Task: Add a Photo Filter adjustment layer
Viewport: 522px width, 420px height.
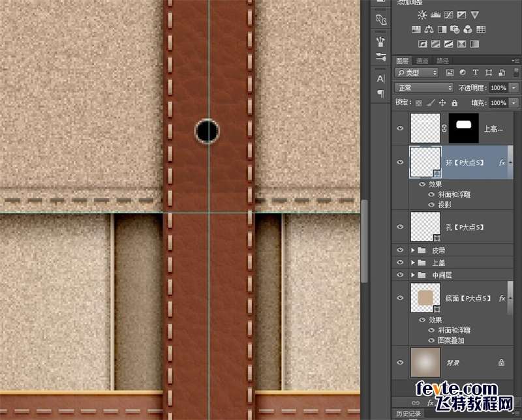Action: tap(455, 29)
